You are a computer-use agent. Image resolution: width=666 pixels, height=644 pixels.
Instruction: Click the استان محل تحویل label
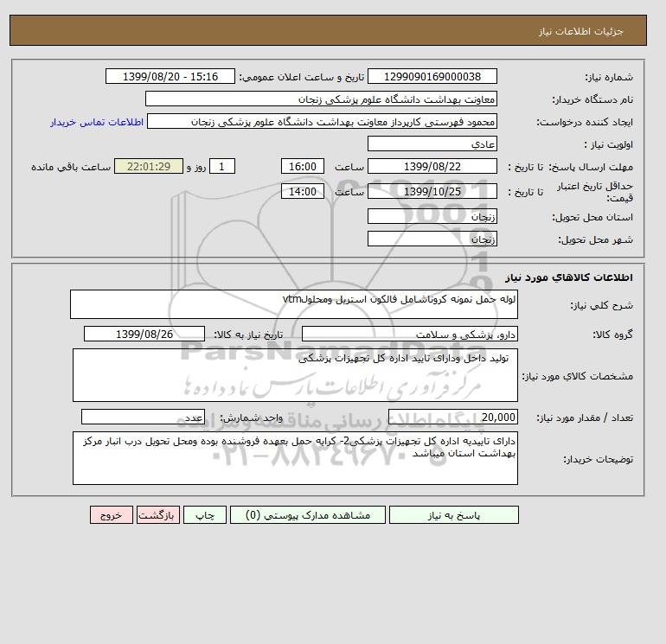tap(592, 217)
